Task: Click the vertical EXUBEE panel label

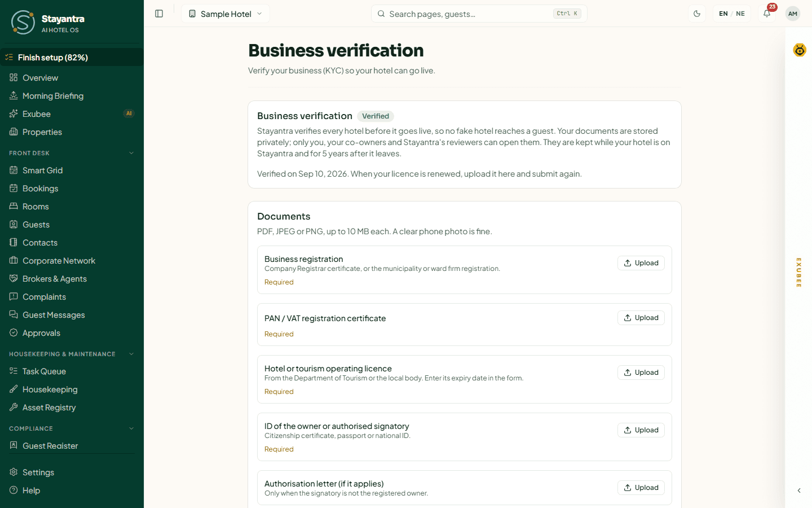Action: tap(799, 273)
